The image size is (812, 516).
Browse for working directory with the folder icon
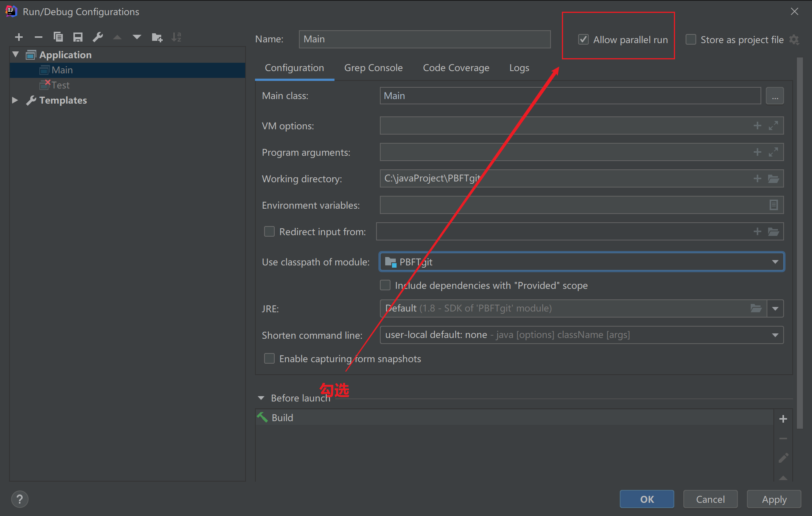(x=773, y=179)
